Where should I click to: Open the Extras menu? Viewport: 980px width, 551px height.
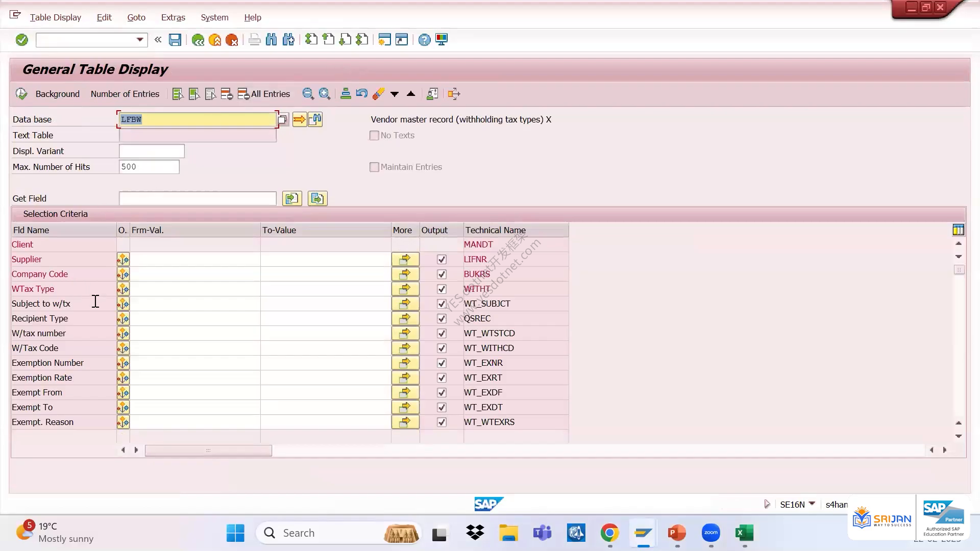(173, 17)
